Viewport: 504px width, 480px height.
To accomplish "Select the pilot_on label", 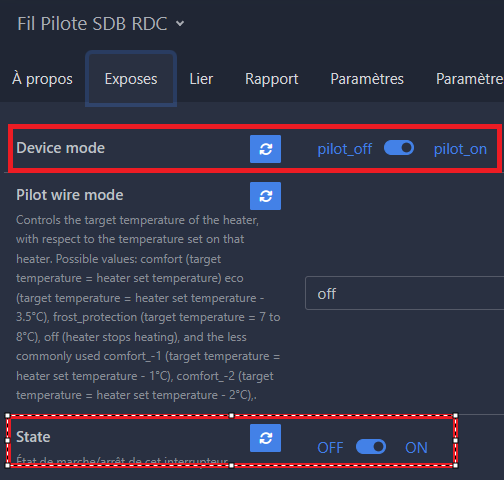I will point(460,149).
